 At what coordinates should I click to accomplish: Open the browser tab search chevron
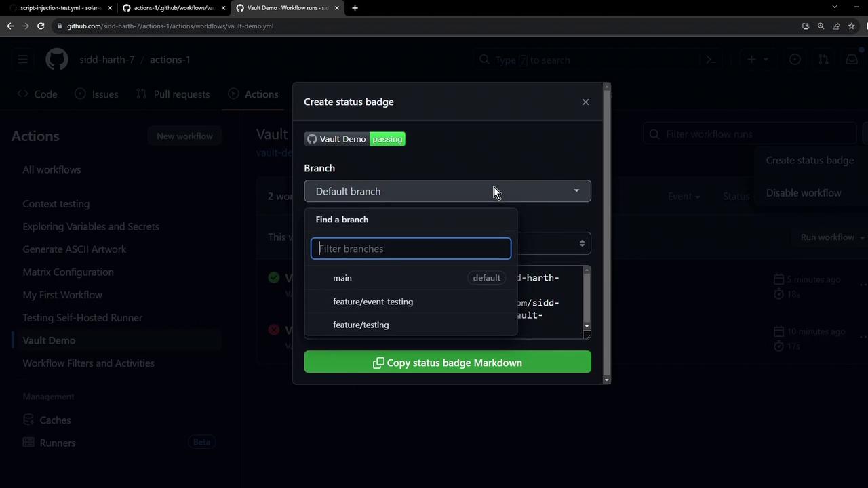point(835,7)
